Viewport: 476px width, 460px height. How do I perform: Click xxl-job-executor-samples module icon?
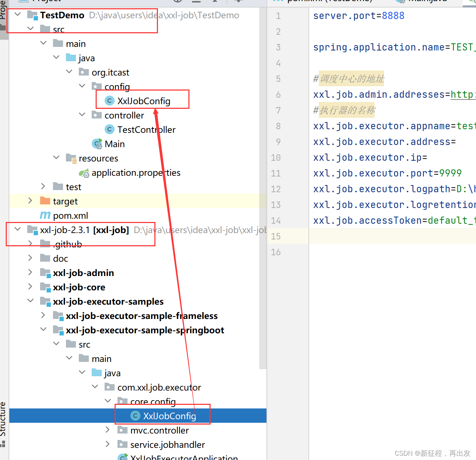tap(45, 302)
